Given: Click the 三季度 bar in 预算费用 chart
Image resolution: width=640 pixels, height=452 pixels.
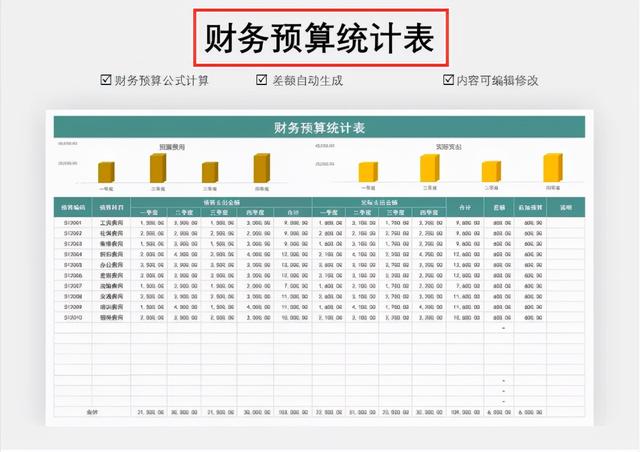Looking at the screenshot, I should pos(210,172).
